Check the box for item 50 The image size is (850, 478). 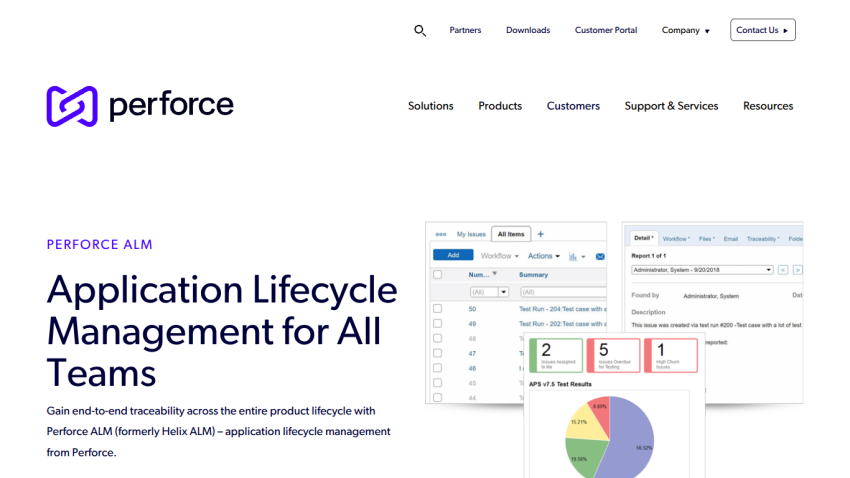pos(437,308)
